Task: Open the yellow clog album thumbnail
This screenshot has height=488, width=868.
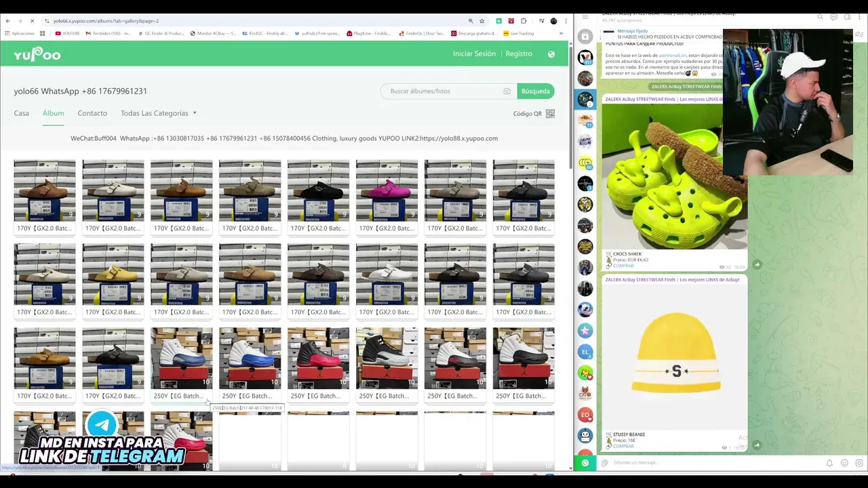Action: [x=113, y=274]
